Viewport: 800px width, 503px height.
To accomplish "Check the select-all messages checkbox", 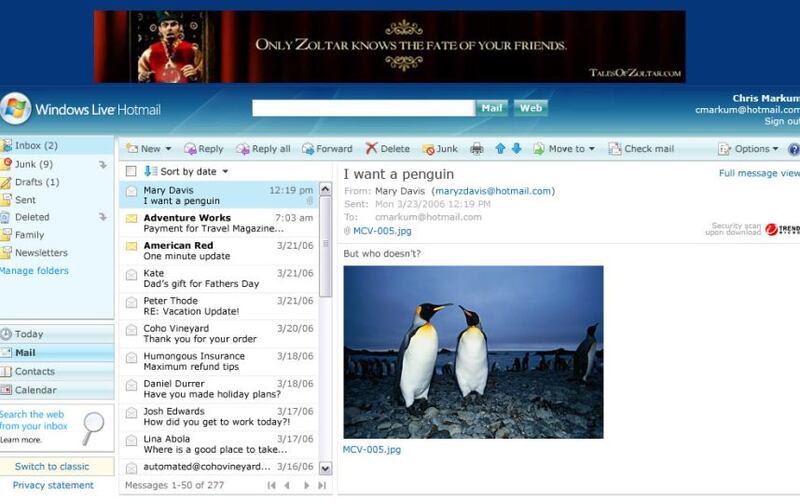I will point(131,171).
